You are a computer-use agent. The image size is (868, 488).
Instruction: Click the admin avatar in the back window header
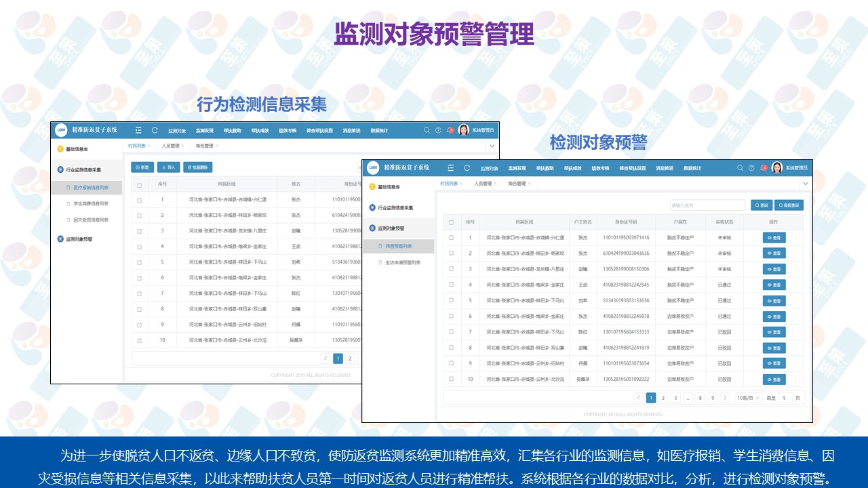point(464,130)
